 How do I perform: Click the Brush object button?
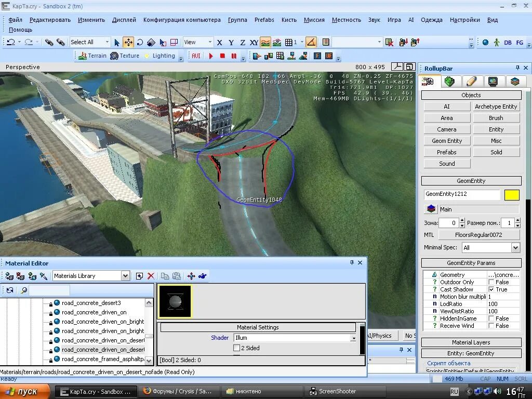coord(496,118)
